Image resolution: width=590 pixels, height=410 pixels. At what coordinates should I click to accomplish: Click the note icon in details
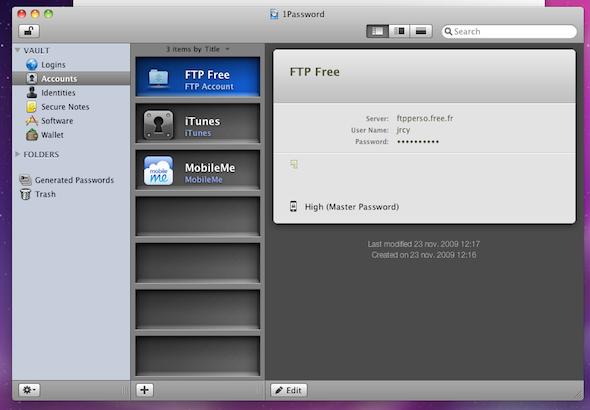pos(294,164)
